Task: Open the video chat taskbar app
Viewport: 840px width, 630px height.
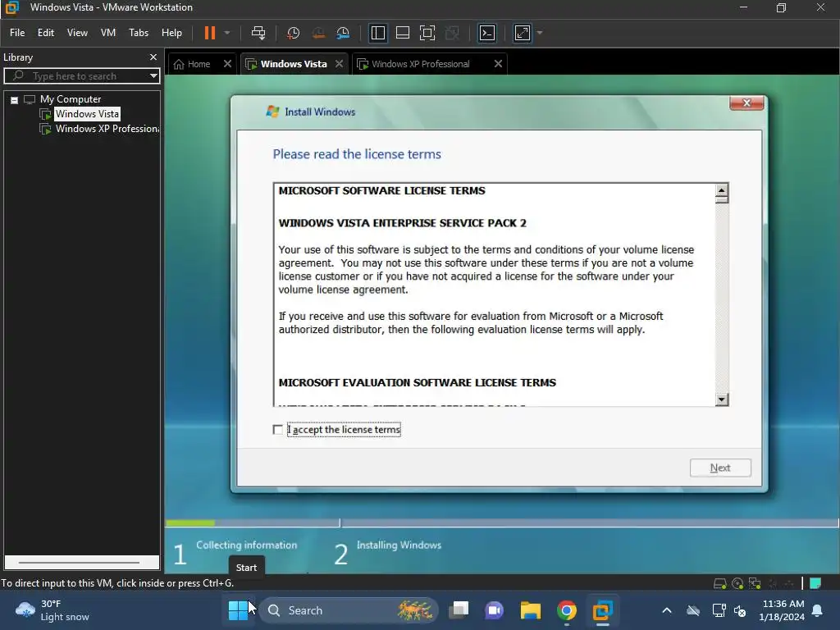Action: (x=495, y=610)
